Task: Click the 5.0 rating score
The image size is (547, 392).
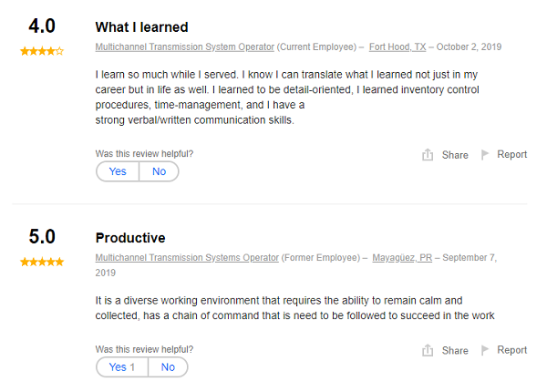Action: pyautogui.click(x=42, y=237)
